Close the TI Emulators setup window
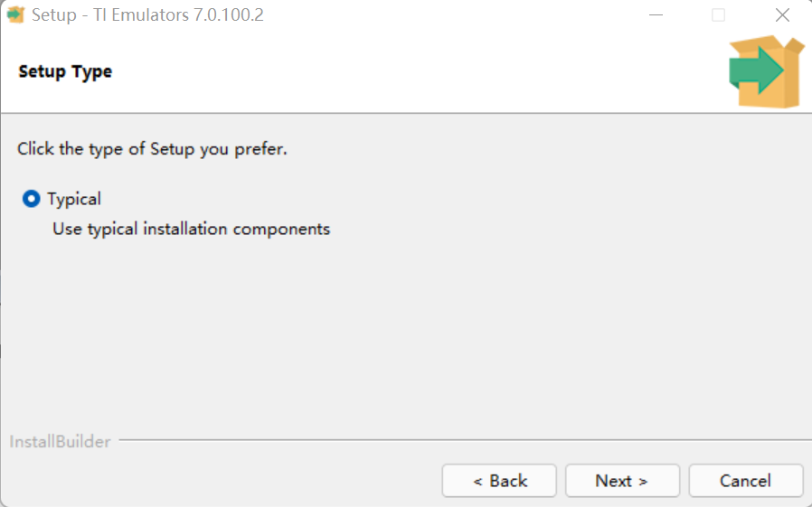This screenshot has width=812, height=507. coord(782,15)
